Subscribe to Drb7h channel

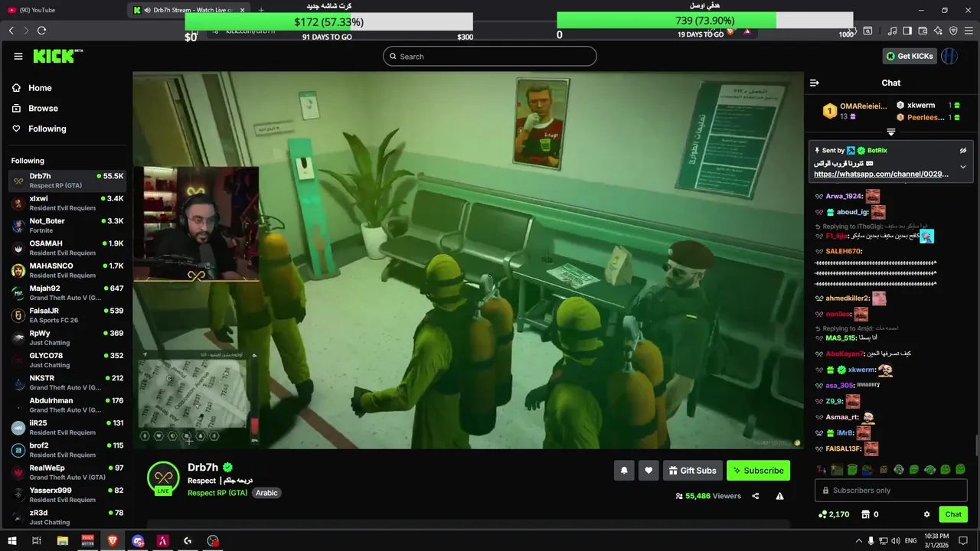tap(758, 471)
